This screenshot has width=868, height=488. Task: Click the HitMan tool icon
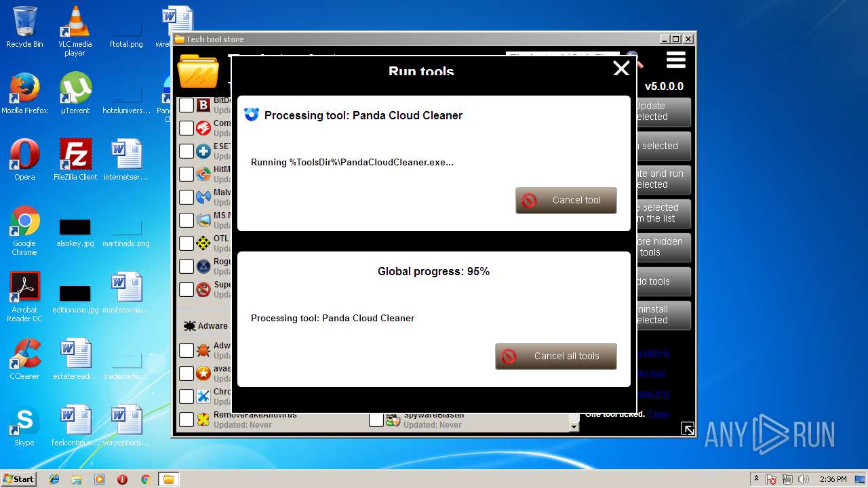coord(203,174)
